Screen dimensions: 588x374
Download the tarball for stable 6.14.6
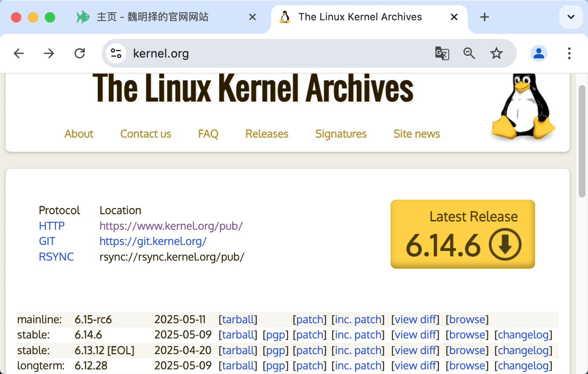tap(238, 335)
